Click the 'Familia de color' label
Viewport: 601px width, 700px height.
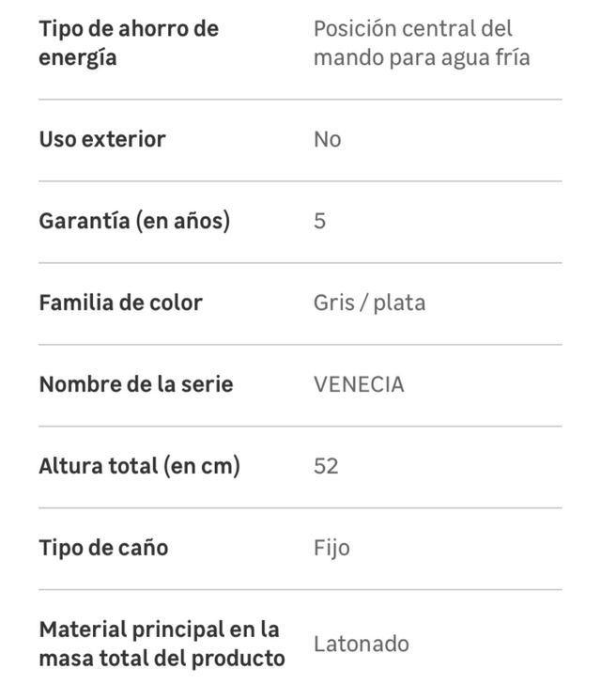point(120,303)
